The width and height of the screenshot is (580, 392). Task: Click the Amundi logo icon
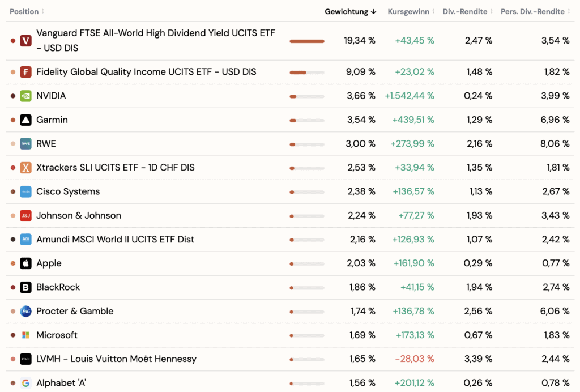[25, 239]
